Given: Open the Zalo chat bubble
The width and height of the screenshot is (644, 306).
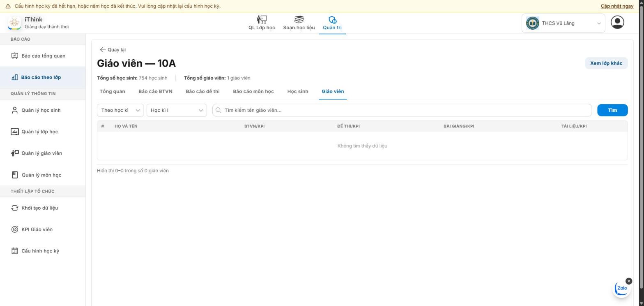Looking at the screenshot, I should (x=621, y=289).
